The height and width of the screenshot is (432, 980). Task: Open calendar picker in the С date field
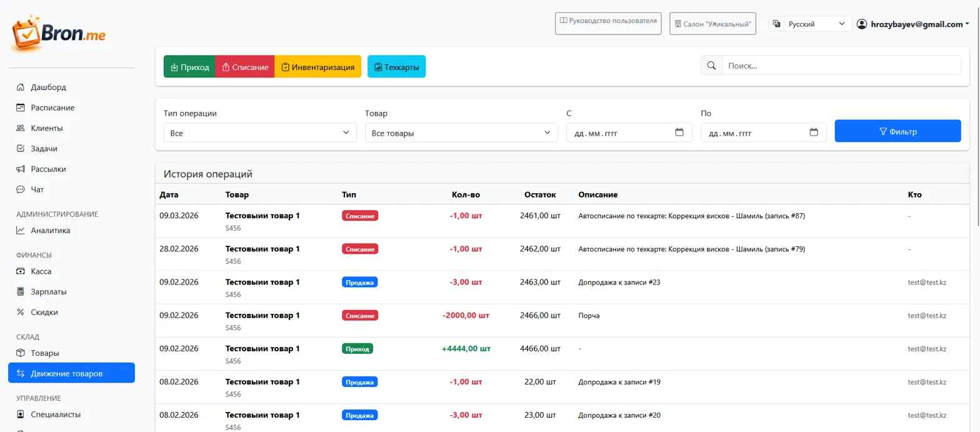pos(679,133)
